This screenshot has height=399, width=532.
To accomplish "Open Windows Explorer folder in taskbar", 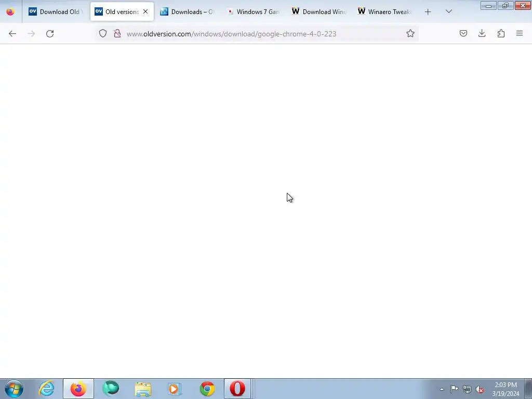I will (x=143, y=389).
